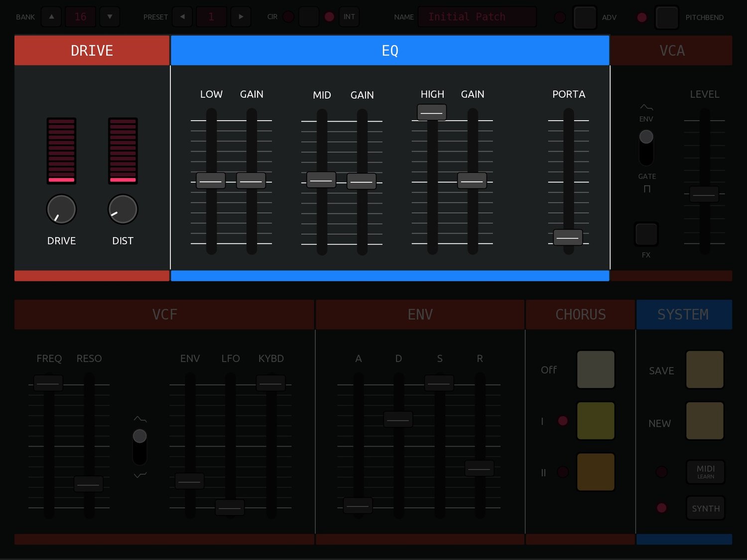This screenshot has width=747, height=560.
Task: Click the level meter above the DRIVE knob
Action: click(61, 151)
